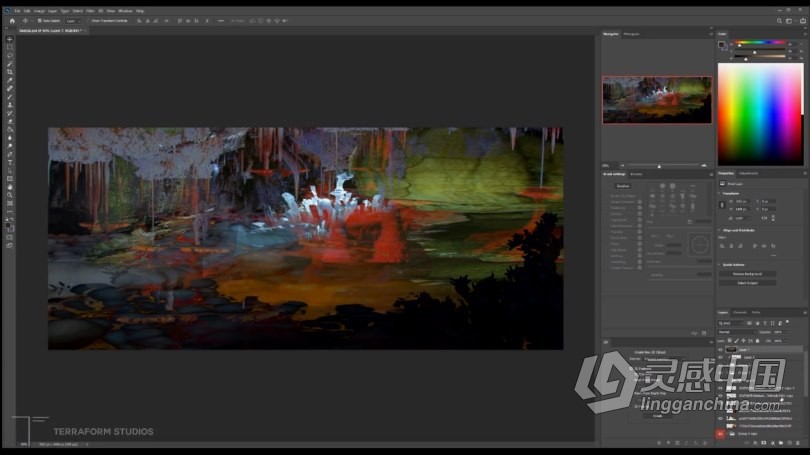Click the Home icon in the options bar
This screenshot has height=455, width=810.
(x=12, y=20)
